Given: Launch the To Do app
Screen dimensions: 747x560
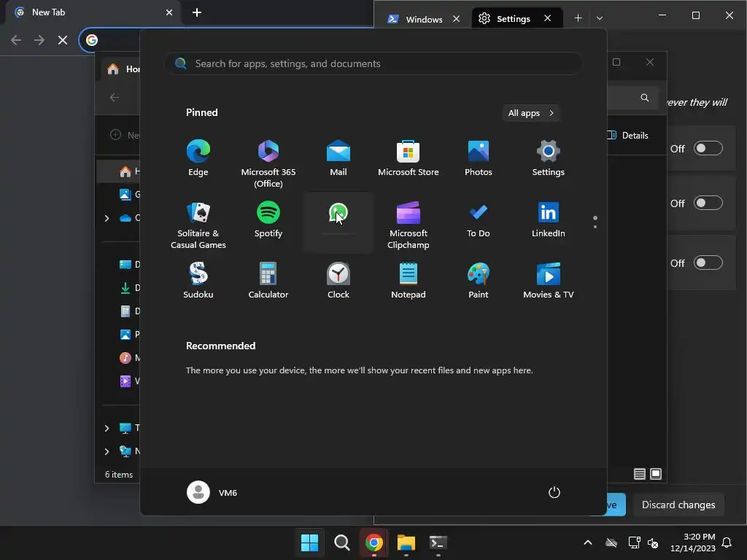Looking at the screenshot, I should (479, 220).
